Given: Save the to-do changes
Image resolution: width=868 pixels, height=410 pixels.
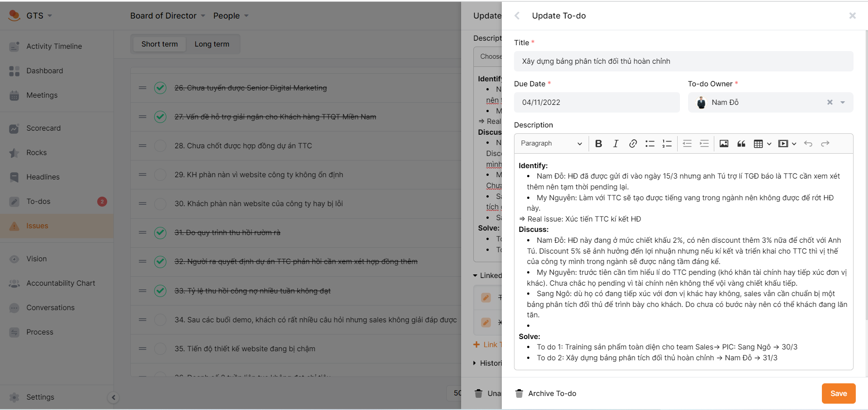Looking at the screenshot, I should click(839, 393).
